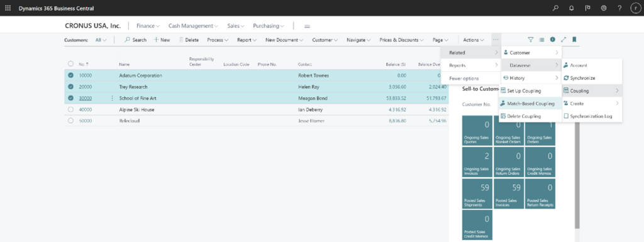This screenshot has height=242, width=644.
Task: Choose Match-Based Coupling
Action: coord(530,103)
